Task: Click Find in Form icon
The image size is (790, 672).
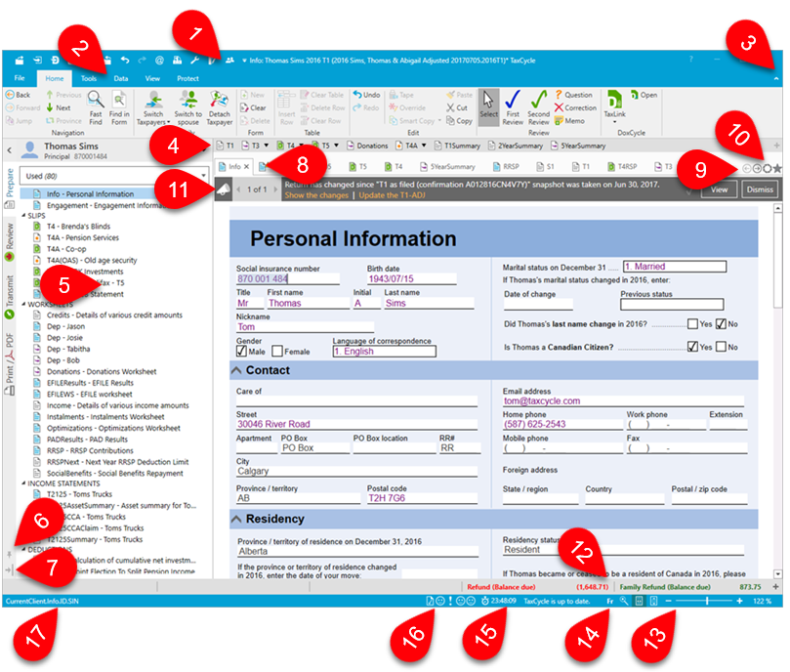Action: point(119,99)
